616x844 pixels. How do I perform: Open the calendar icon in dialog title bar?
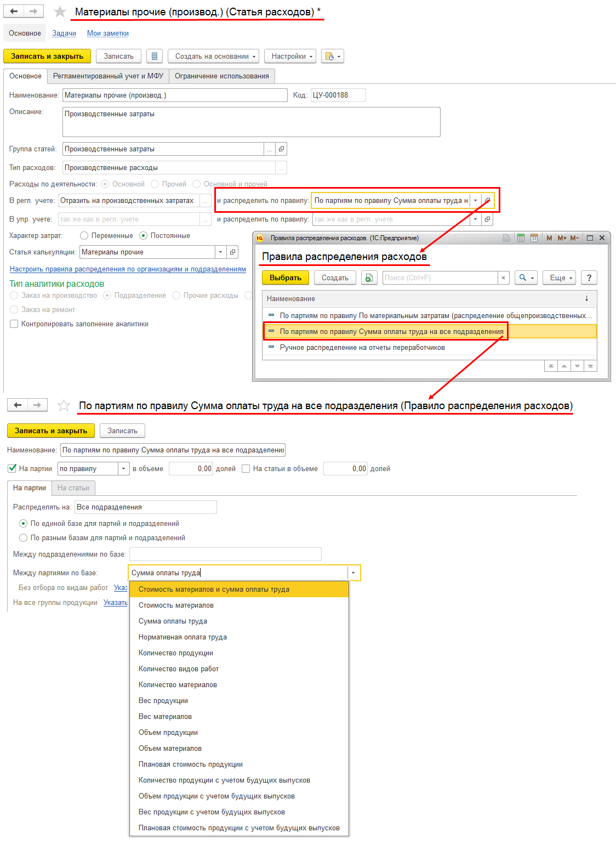(x=534, y=238)
